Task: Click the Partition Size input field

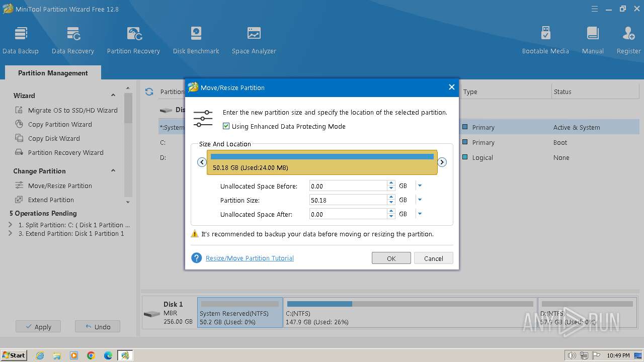Action: pos(348,200)
